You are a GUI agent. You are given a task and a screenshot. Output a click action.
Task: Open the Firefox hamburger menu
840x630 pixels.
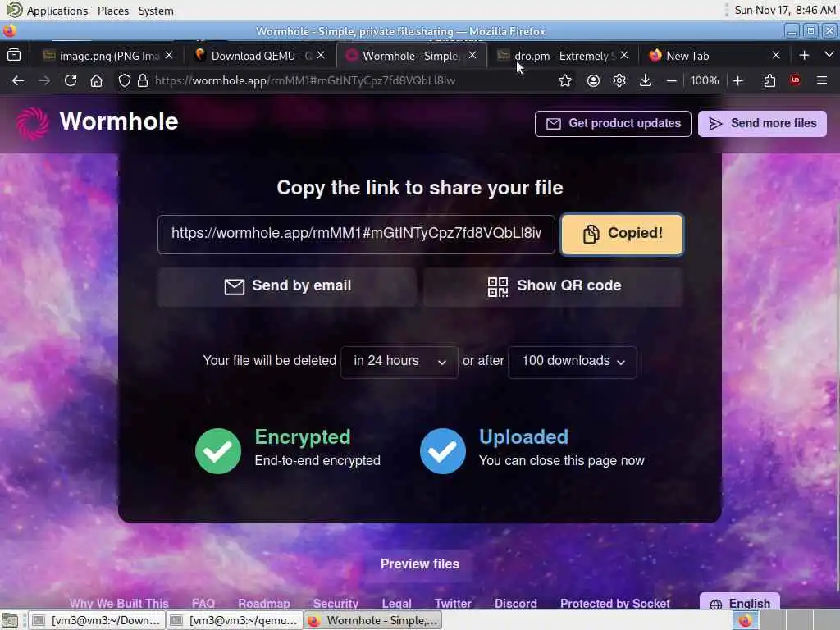[822, 81]
